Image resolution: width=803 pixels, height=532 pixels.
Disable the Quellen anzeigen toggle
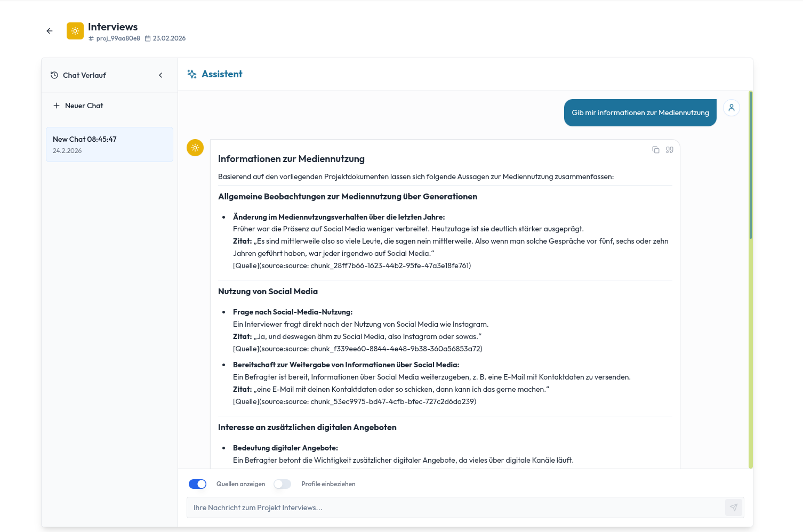click(x=197, y=484)
